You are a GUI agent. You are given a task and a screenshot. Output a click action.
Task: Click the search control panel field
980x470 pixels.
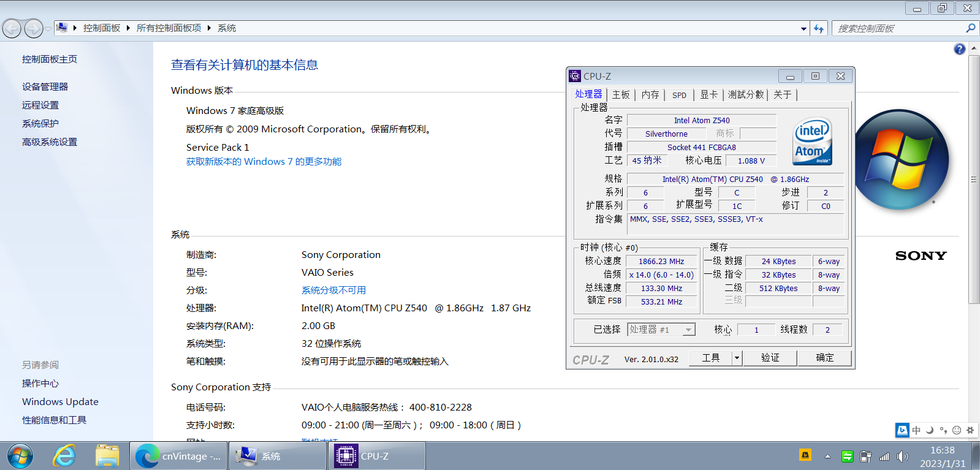897,28
